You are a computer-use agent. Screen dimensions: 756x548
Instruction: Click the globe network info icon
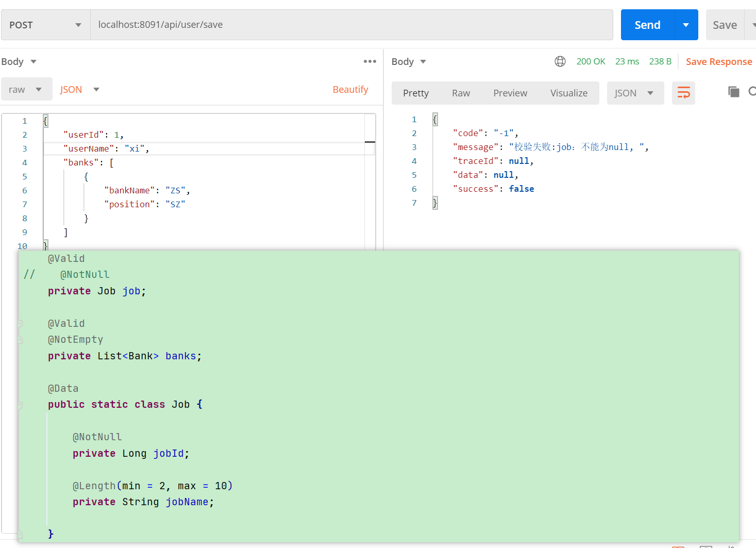560,61
